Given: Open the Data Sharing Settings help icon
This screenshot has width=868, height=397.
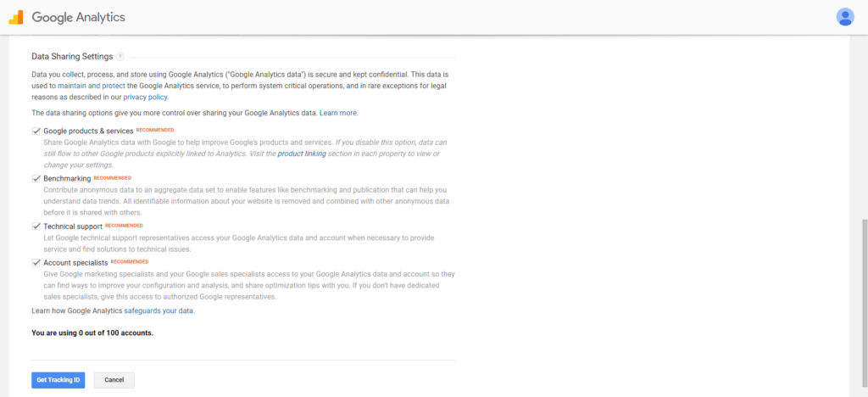Looking at the screenshot, I should tap(120, 57).
